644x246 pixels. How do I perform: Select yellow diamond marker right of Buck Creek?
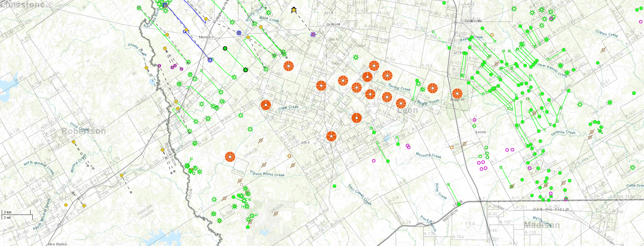coord(261,27)
